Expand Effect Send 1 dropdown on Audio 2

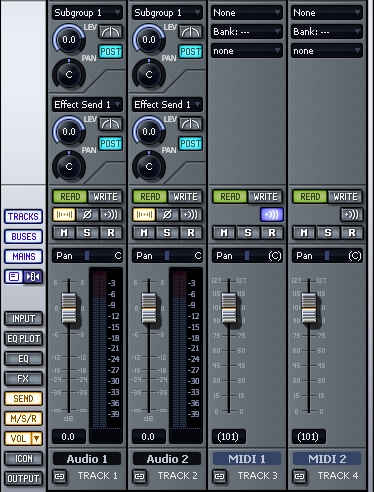[x=167, y=104]
